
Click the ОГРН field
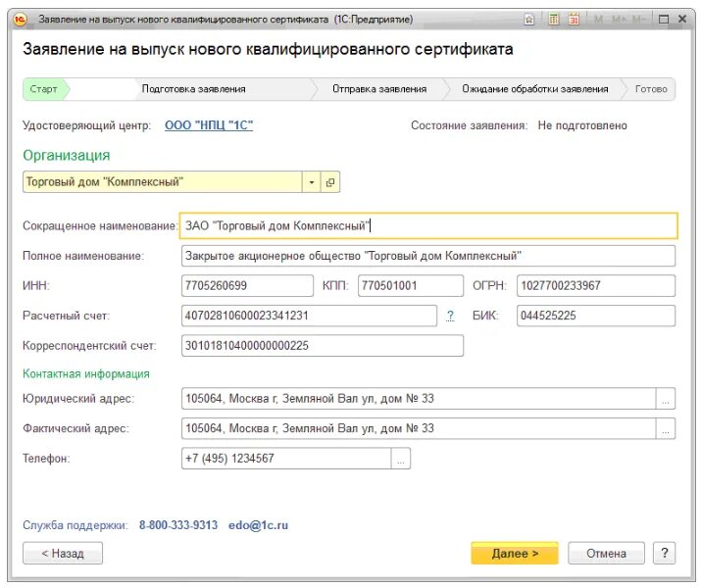(x=596, y=286)
